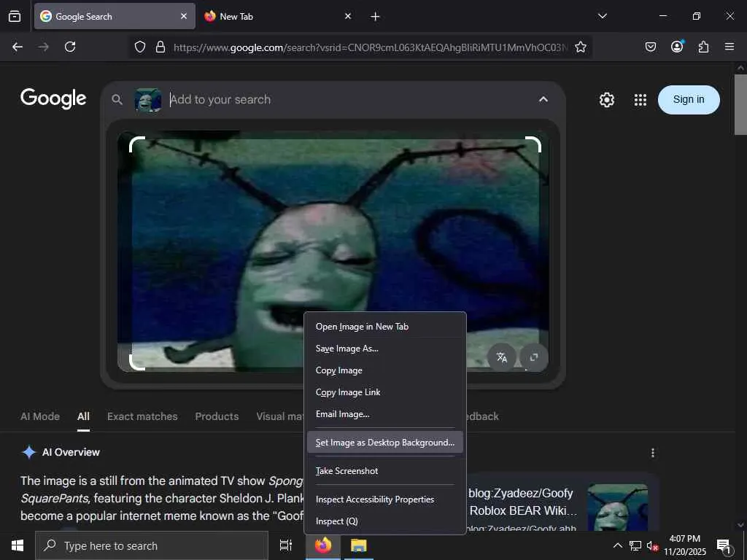Image resolution: width=747 pixels, height=560 pixels.
Task: Switch to Exact matches tab
Action: point(142,416)
